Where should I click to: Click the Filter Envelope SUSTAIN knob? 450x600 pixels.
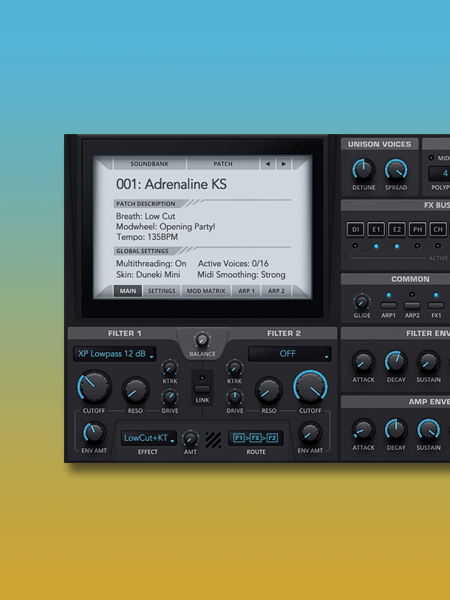429,362
